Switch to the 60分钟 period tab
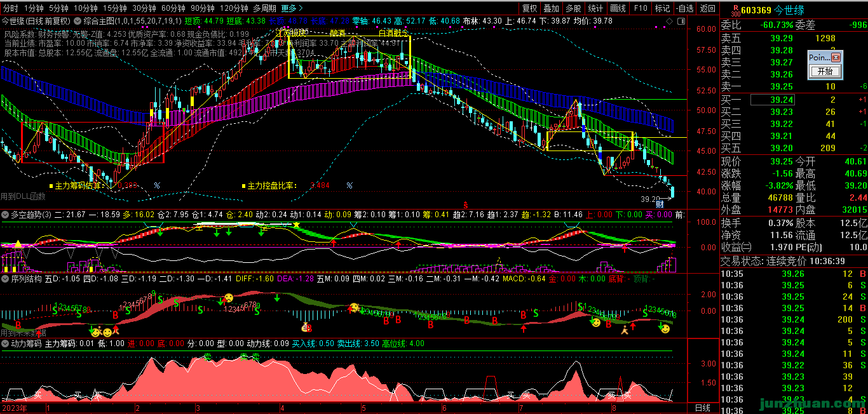The image size is (868, 414). coord(173,8)
